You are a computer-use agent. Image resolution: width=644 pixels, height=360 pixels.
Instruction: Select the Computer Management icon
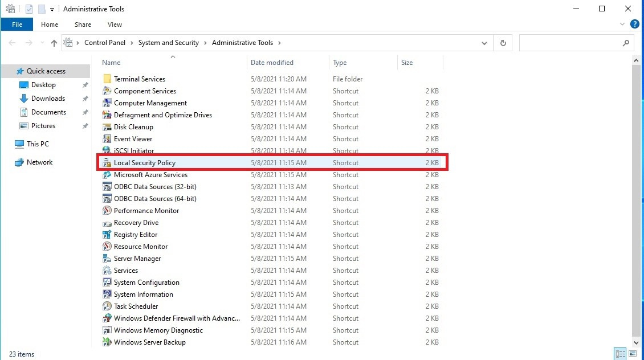[107, 103]
